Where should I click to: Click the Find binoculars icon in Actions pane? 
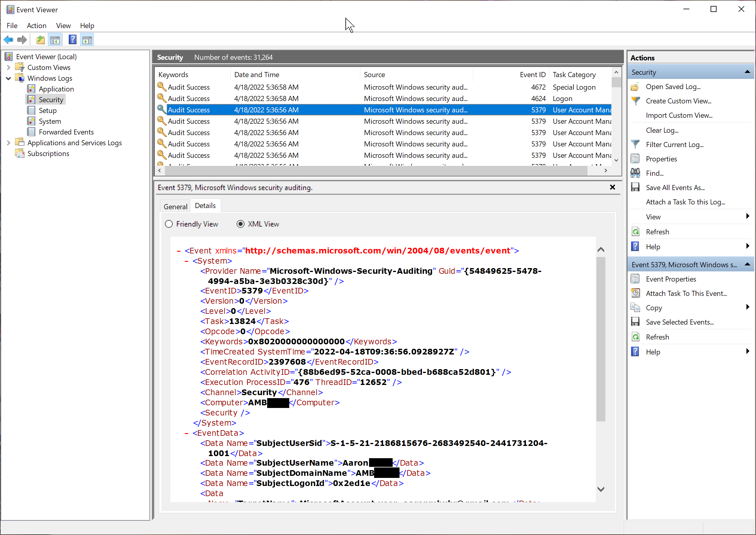(x=636, y=173)
